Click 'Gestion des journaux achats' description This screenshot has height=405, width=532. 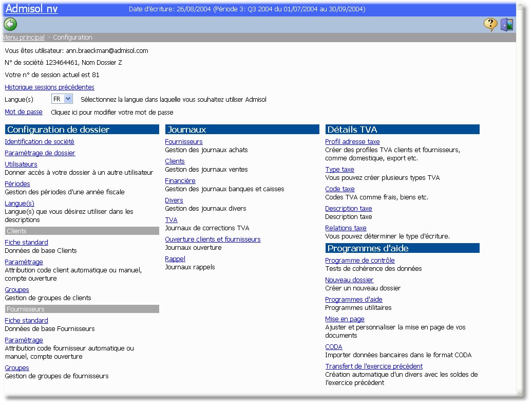tap(206, 150)
